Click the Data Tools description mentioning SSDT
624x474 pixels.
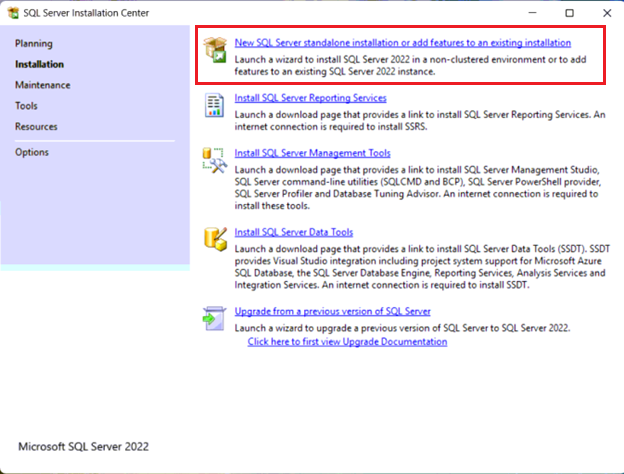click(422, 267)
